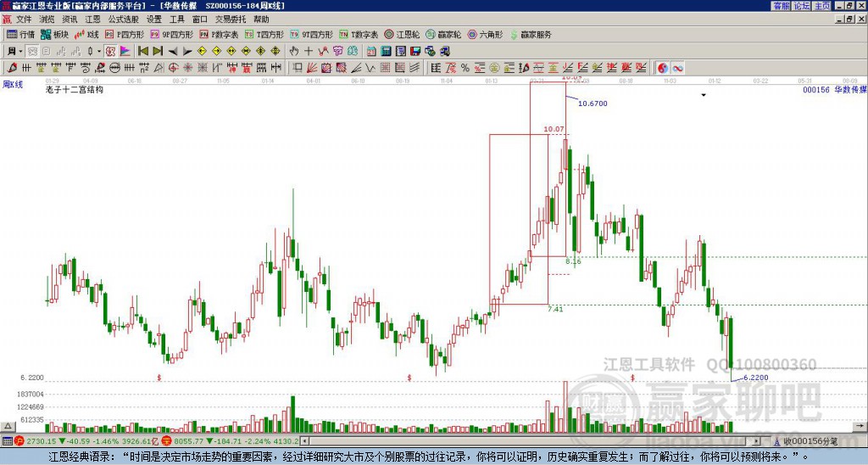Click the right-arrow button at volume panel end
This screenshot has width=868, height=465.
pyautogui.click(x=860, y=426)
